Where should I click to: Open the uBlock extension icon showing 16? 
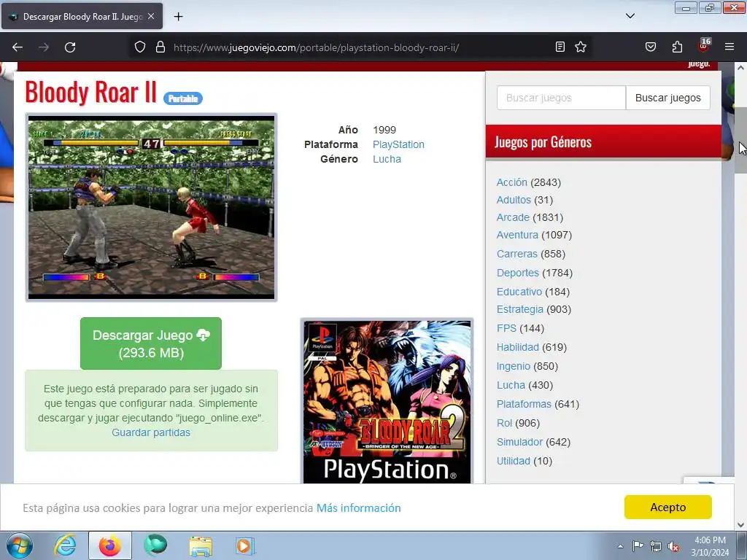[703, 46]
